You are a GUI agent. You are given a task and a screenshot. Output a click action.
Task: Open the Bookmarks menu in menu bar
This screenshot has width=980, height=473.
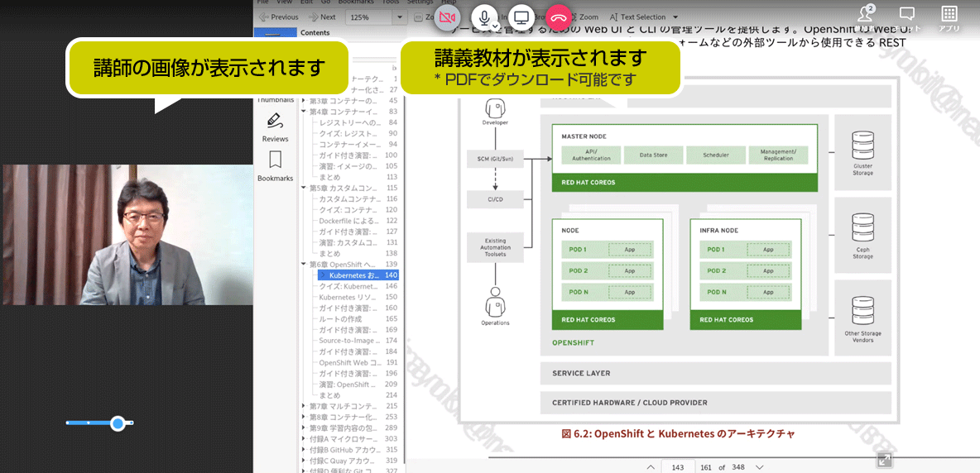tap(356, 2)
